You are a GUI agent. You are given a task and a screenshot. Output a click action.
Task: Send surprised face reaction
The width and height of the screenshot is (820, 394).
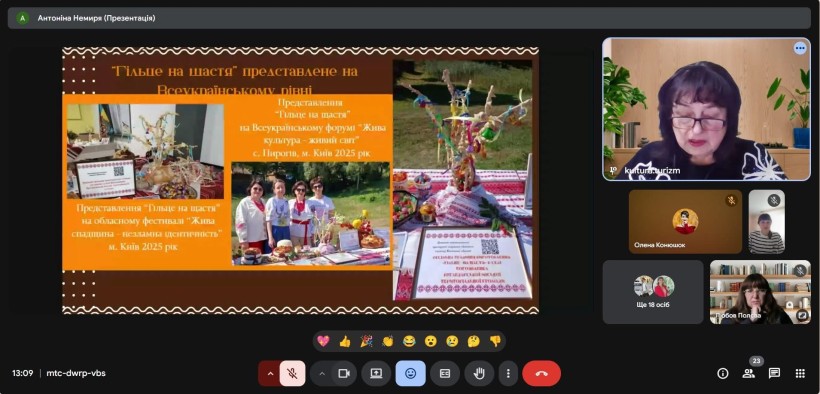point(430,341)
